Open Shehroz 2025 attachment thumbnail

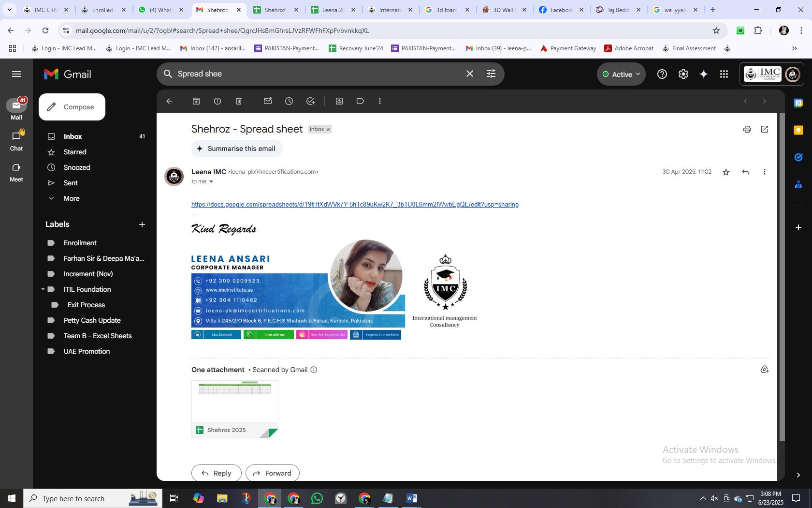[235, 409]
